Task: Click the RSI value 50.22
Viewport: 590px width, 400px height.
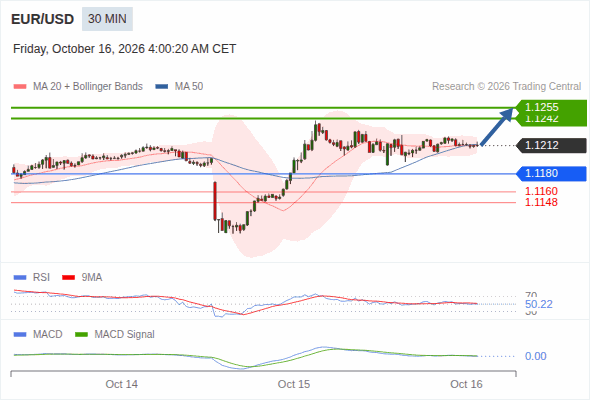Action: tap(539, 304)
